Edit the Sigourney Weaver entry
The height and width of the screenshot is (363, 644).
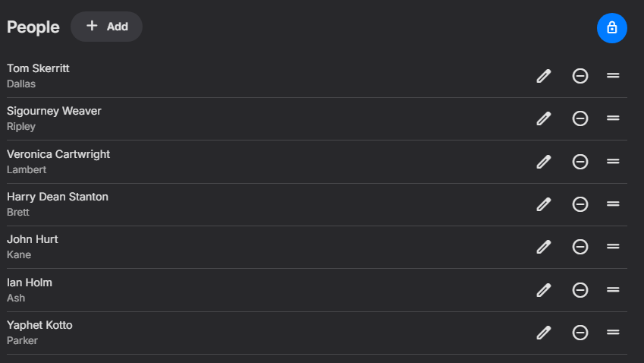tap(544, 118)
